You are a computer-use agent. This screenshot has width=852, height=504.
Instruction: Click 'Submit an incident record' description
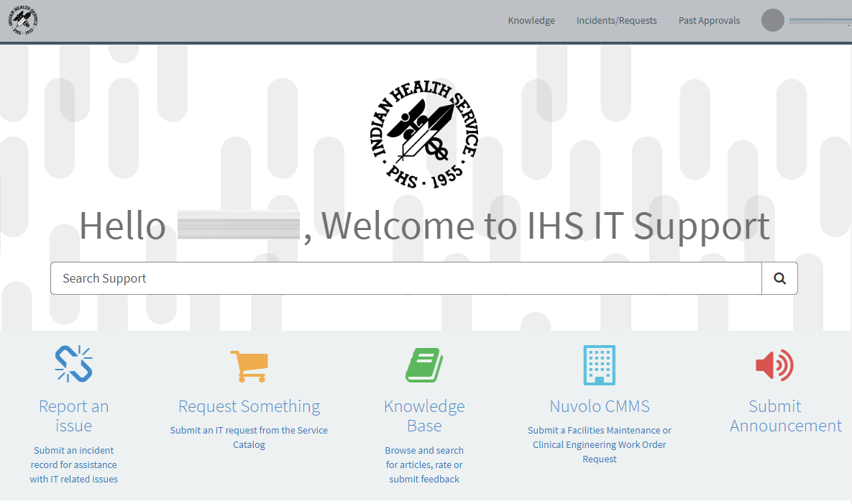point(74,464)
